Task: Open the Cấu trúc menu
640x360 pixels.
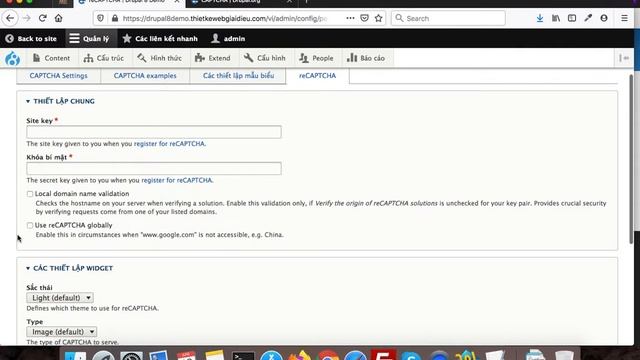Action: (104, 58)
